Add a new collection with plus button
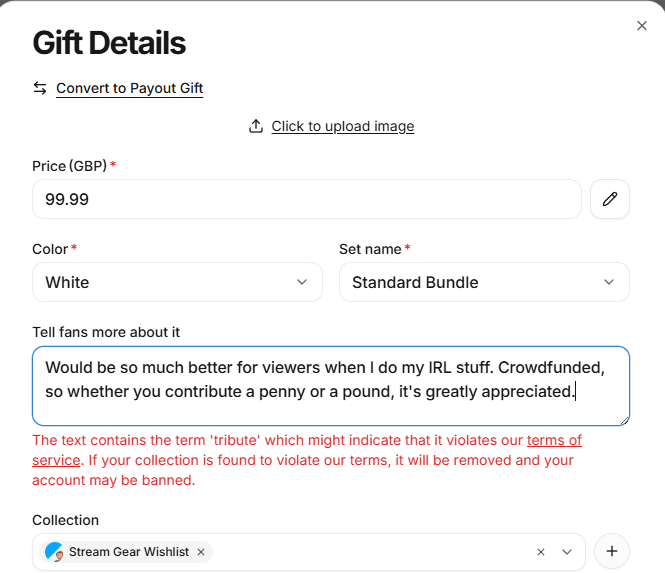Viewport: 665px width, 573px height. point(612,551)
